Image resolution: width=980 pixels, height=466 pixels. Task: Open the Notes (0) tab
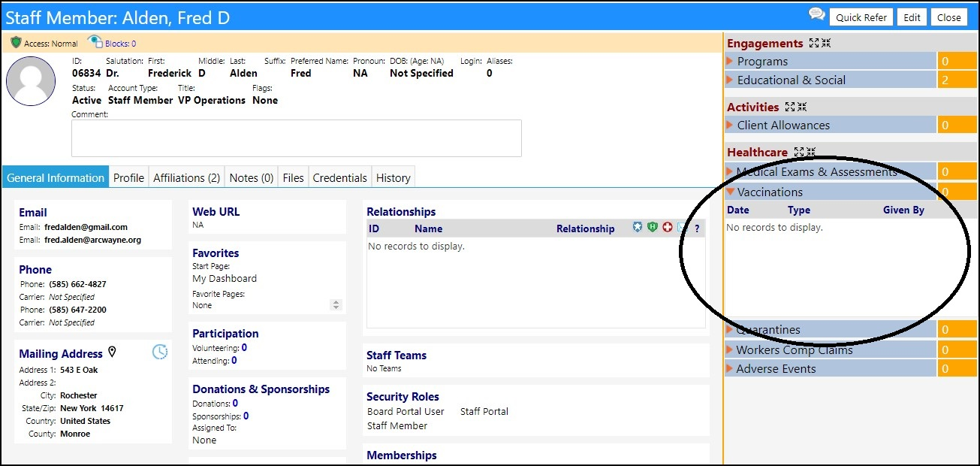pyautogui.click(x=252, y=177)
